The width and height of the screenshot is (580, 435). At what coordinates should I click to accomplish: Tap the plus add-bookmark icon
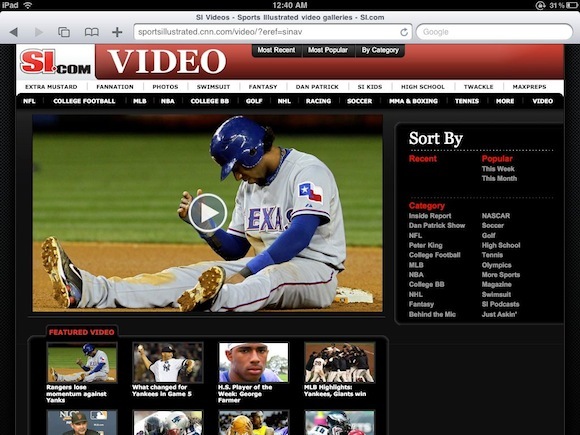tap(117, 32)
